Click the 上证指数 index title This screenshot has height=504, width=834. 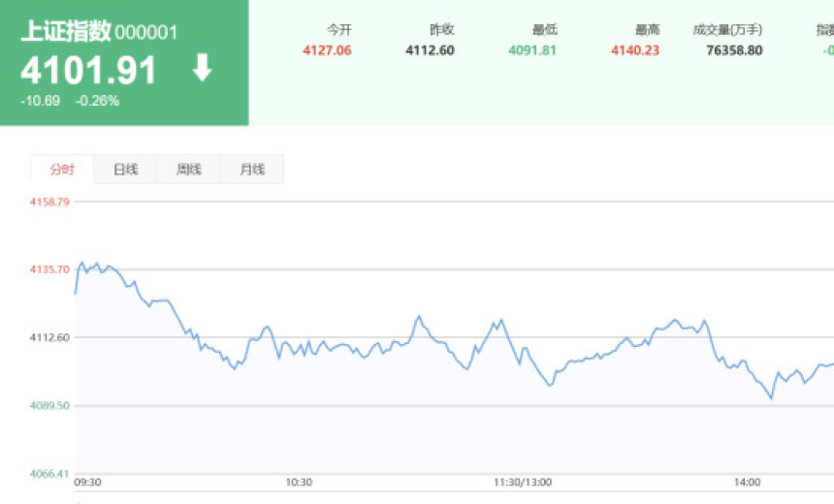coord(65,31)
